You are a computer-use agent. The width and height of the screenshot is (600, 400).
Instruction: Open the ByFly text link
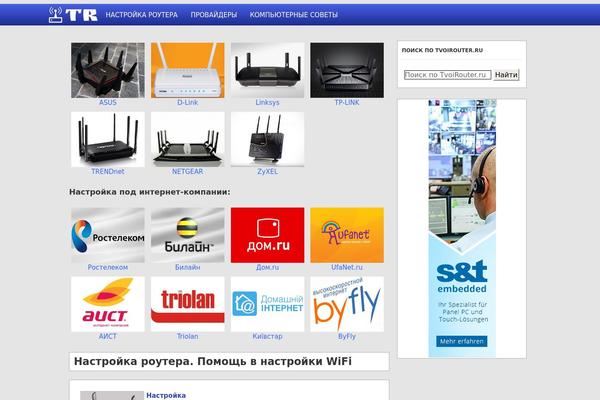pyautogui.click(x=347, y=336)
